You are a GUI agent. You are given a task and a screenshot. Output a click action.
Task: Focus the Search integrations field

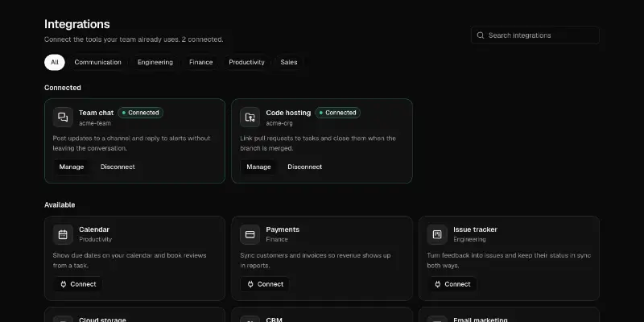535,35
